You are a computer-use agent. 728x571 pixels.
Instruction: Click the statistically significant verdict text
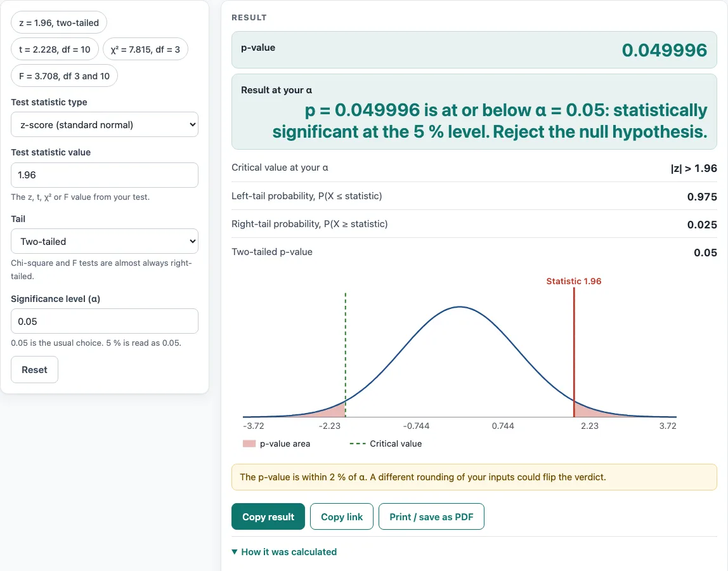coord(490,121)
